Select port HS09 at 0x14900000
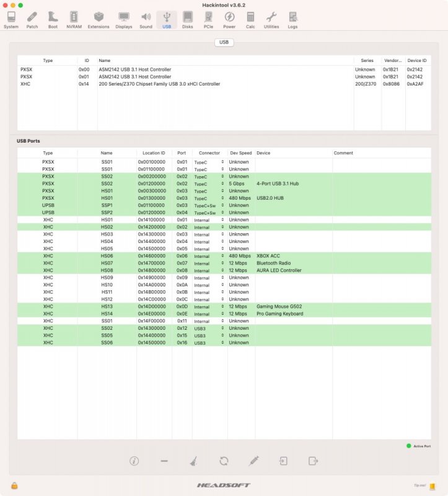The height and width of the screenshot is (496, 448). point(224,277)
